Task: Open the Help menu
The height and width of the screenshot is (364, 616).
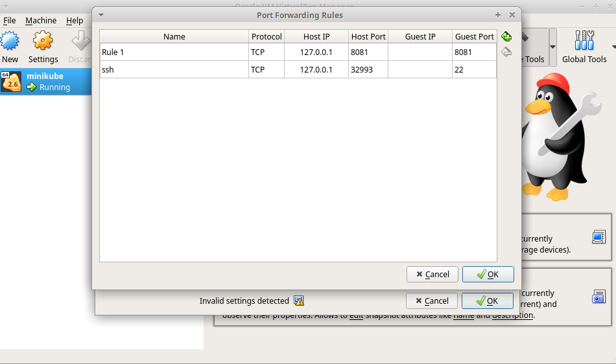Action: [75, 20]
